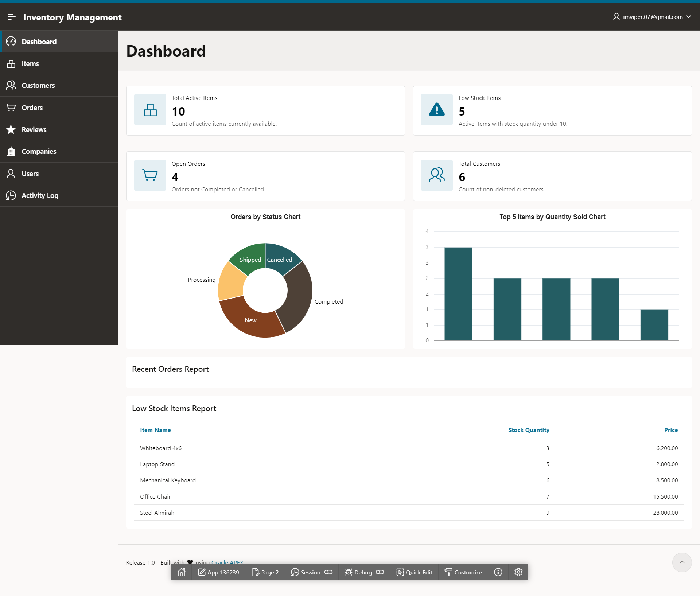
Task: Open the Orders menu entry
Action: [59, 108]
